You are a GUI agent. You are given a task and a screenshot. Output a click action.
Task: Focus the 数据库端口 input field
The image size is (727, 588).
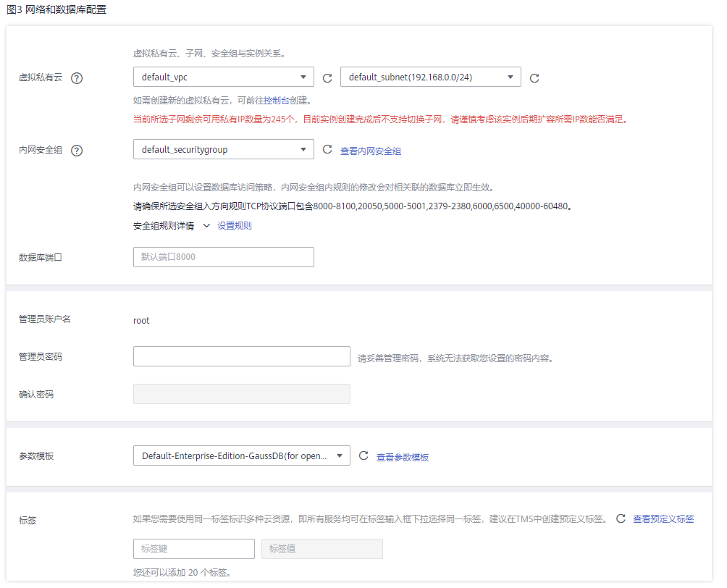click(x=224, y=257)
